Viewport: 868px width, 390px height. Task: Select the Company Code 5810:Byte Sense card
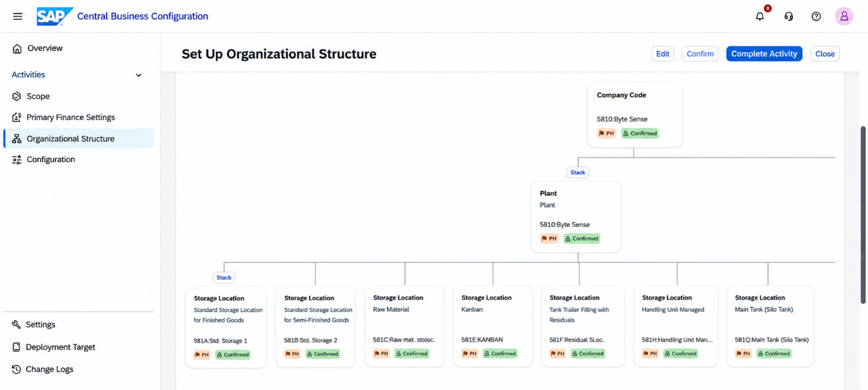pyautogui.click(x=635, y=114)
